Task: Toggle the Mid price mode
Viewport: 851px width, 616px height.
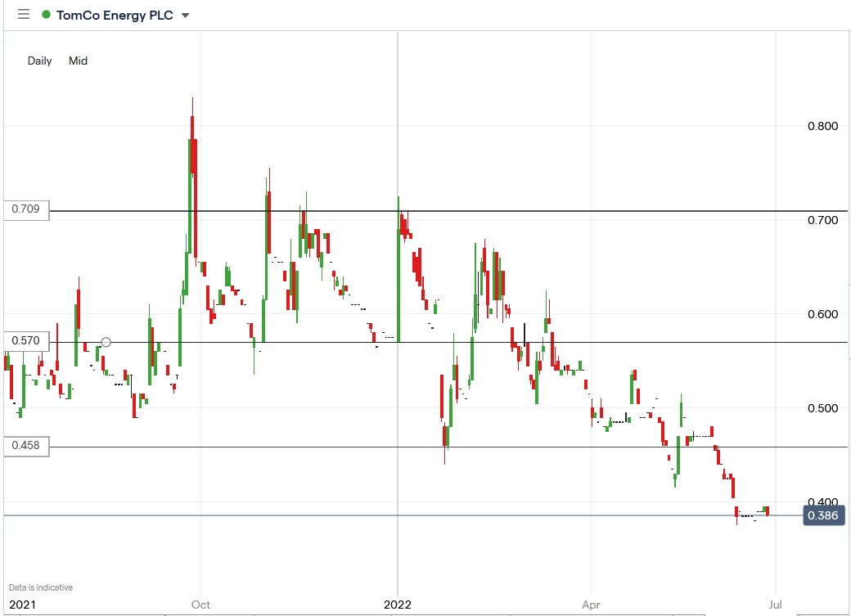Action: (x=78, y=61)
